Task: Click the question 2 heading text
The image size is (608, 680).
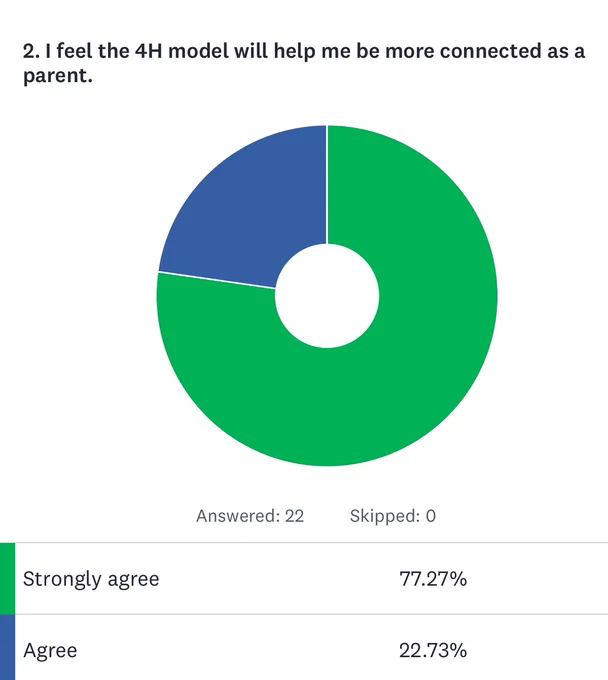Action: [304, 63]
